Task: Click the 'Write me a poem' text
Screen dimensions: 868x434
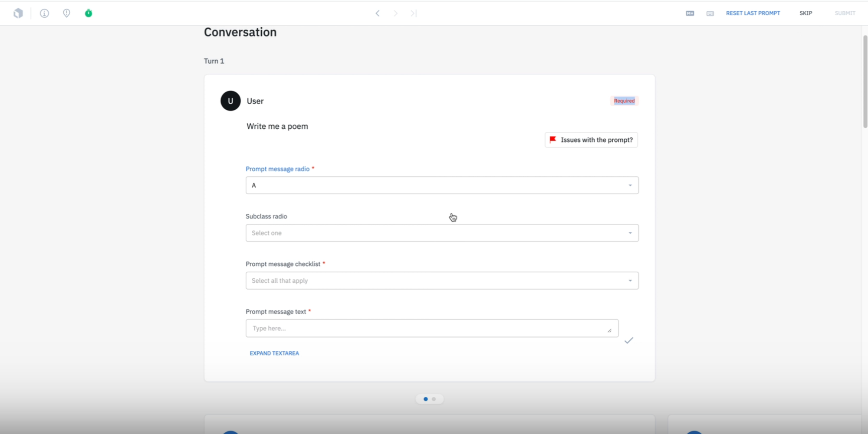Action: pyautogui.click(x=277, y=126)
